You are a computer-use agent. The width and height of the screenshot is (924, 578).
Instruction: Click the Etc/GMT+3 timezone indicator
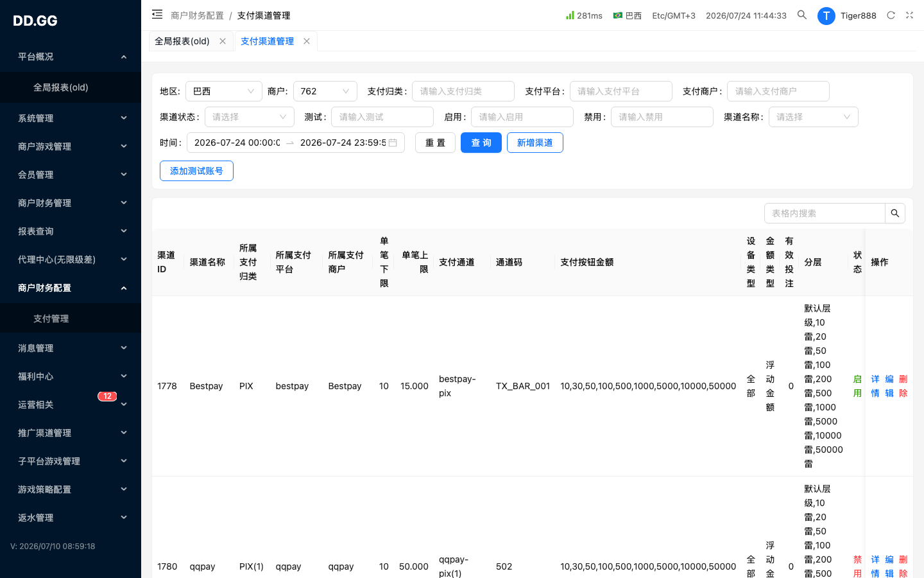(674, 15)
